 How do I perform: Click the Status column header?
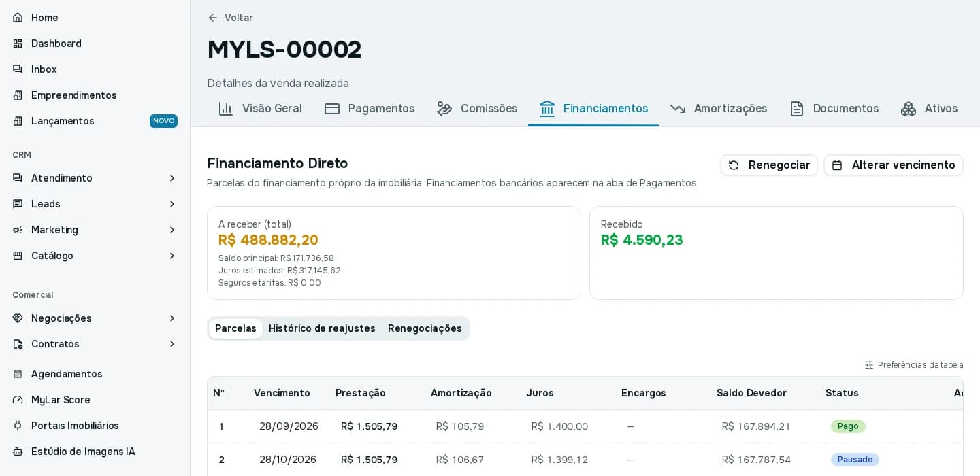tap(842, 393)
